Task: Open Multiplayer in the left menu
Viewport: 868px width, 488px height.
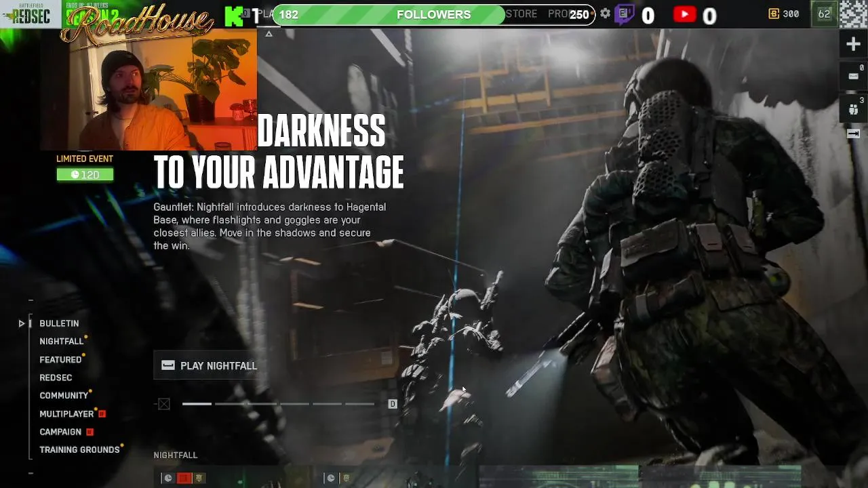Action: (x=66, y=414)
